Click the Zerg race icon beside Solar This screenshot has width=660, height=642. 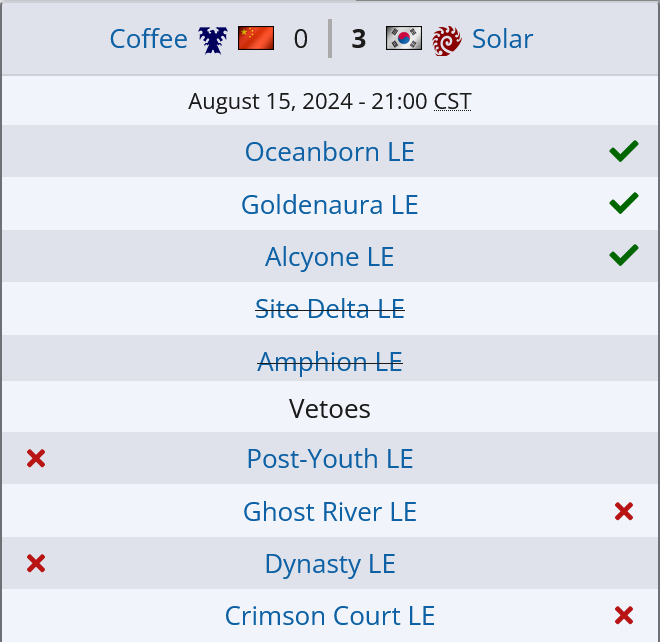pos(446,39)
